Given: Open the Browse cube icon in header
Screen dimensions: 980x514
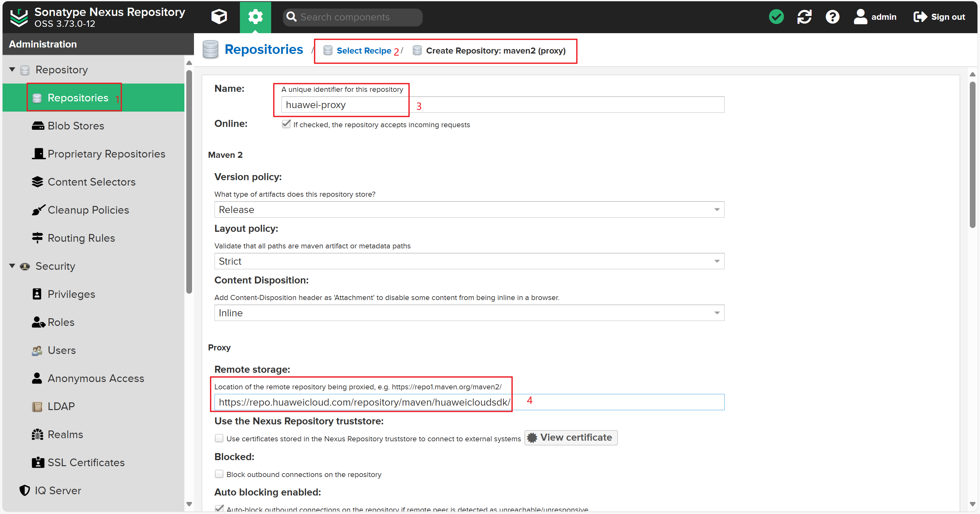Looking at the screenshot, I should pyautogui.click(x=219, y=17).
